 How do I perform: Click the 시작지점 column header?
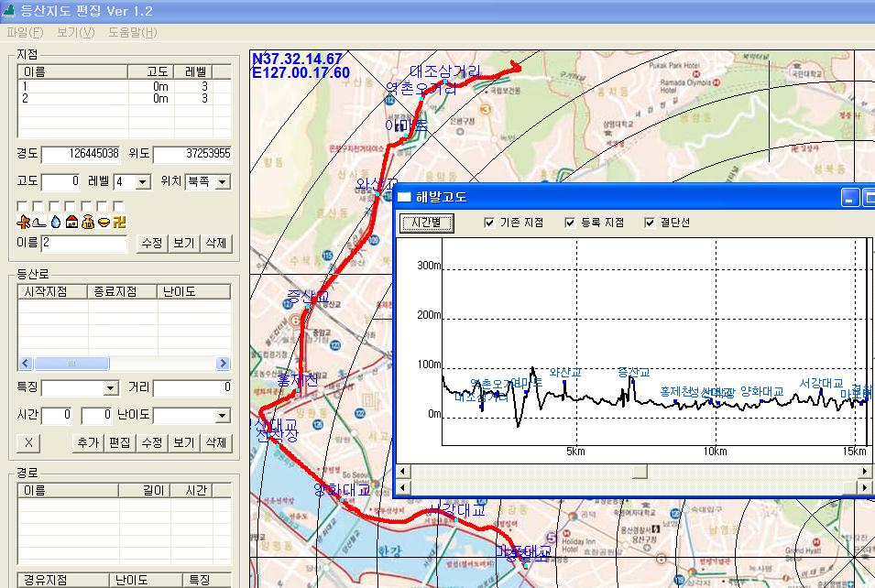pyautogui.click(x=53, y=292)
